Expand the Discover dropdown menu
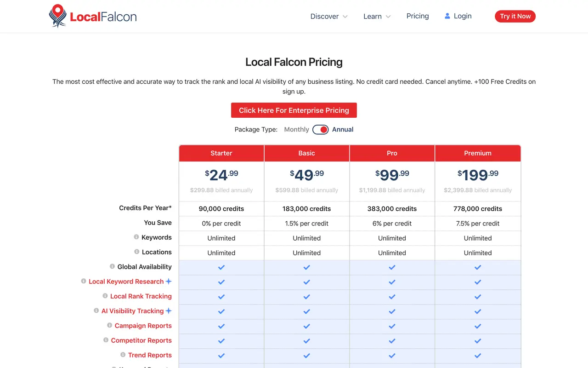The image size is (588, 368). point(329,17)
